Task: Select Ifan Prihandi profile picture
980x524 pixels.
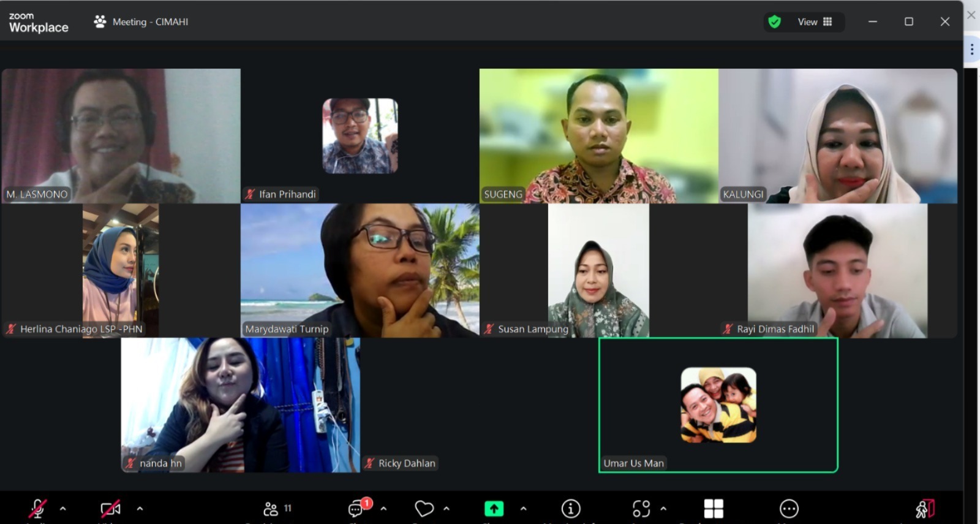Action: click(360, 135)
